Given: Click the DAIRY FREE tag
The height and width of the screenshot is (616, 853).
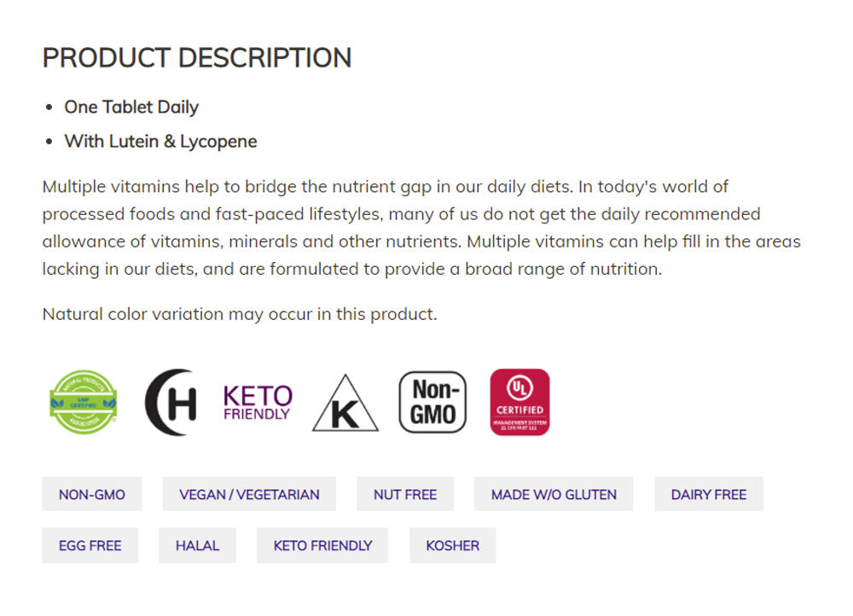Looking at the screenshot, I should tap(709, 494).
